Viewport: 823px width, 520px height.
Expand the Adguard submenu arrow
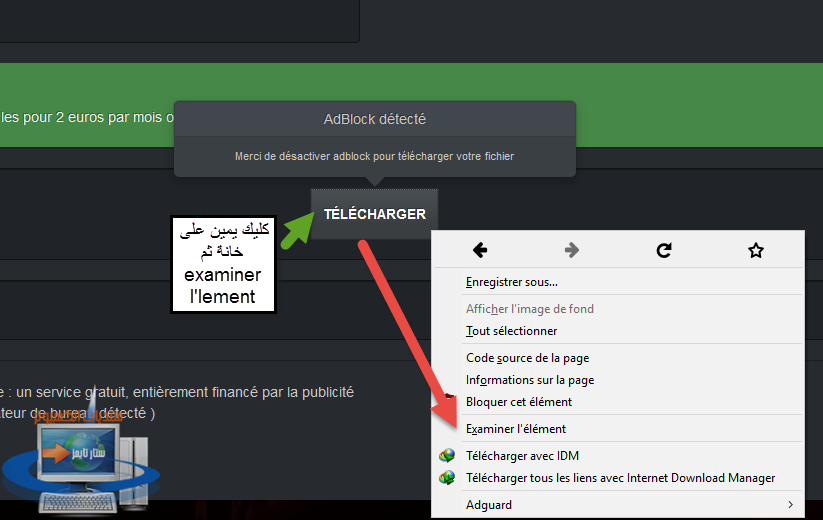tap(790, 504)
